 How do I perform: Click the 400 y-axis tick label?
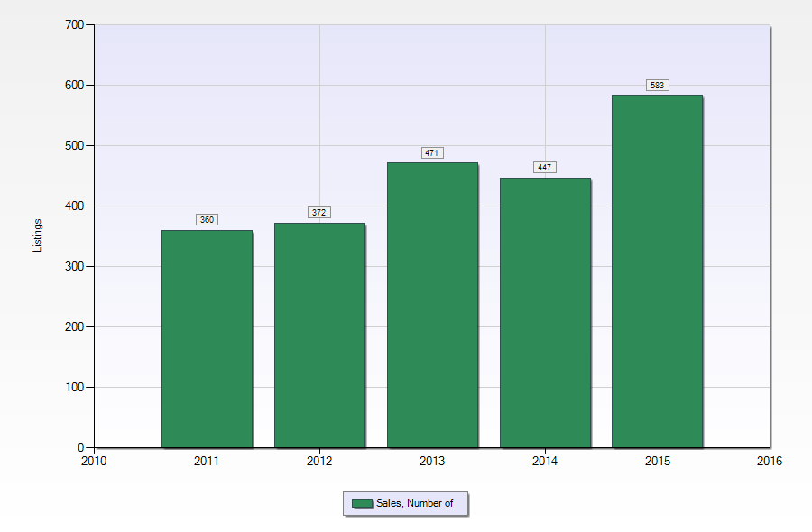coord(75,206)
